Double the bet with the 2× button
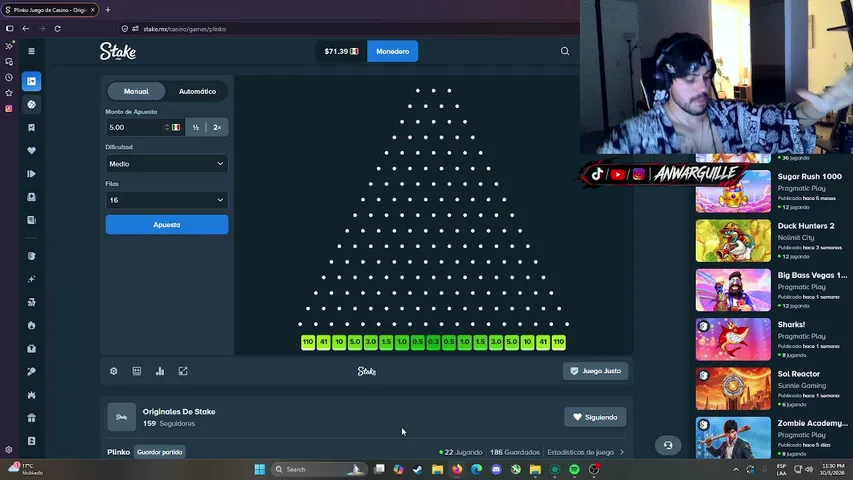 pos(217,127)
